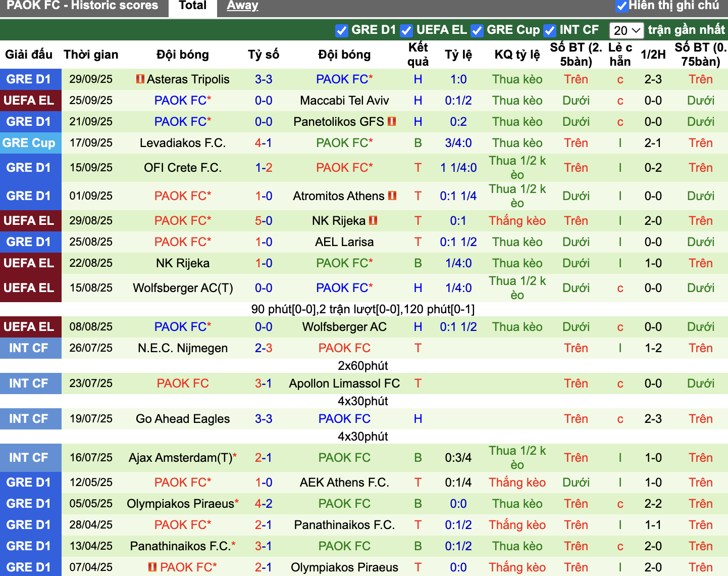Click the 2-3 score of N.E.C. Nijmegen match
This screenshot has width=728, height=576.
click(264, 348)
